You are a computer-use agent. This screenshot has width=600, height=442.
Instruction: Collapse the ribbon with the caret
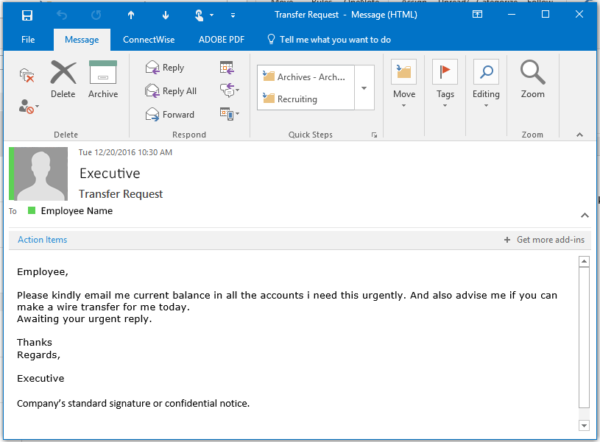click(580, 135)
